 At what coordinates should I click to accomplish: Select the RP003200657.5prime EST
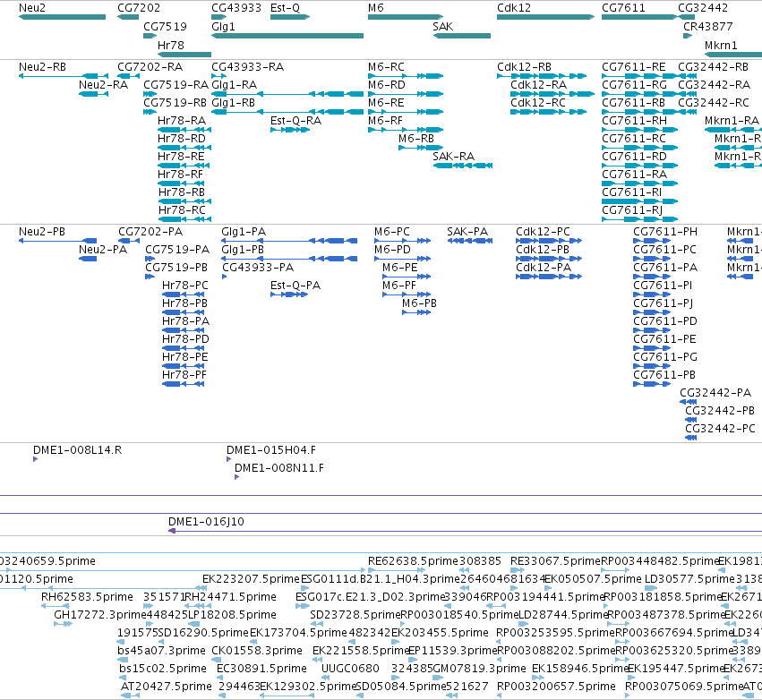tap(499, 696)
